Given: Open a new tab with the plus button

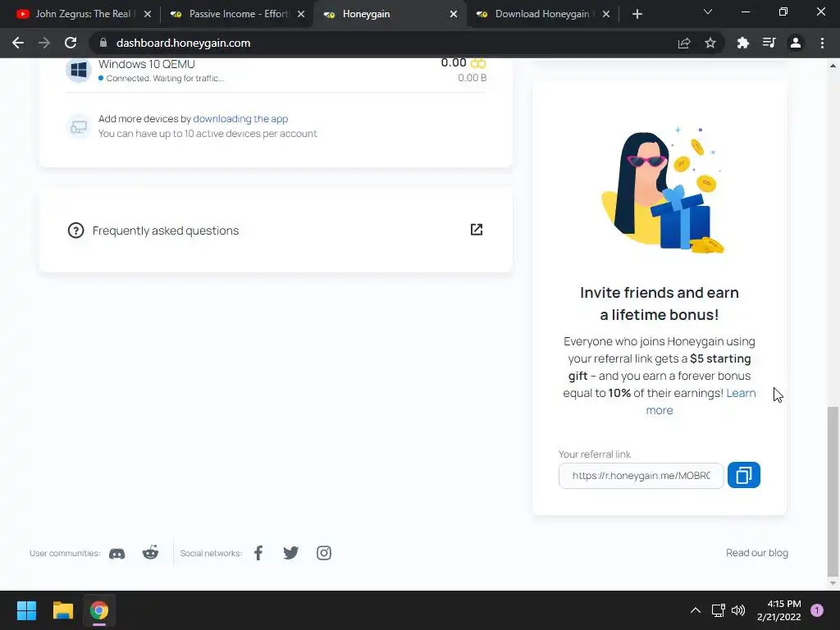Looking at the screenshot, I should click(637, 14).
